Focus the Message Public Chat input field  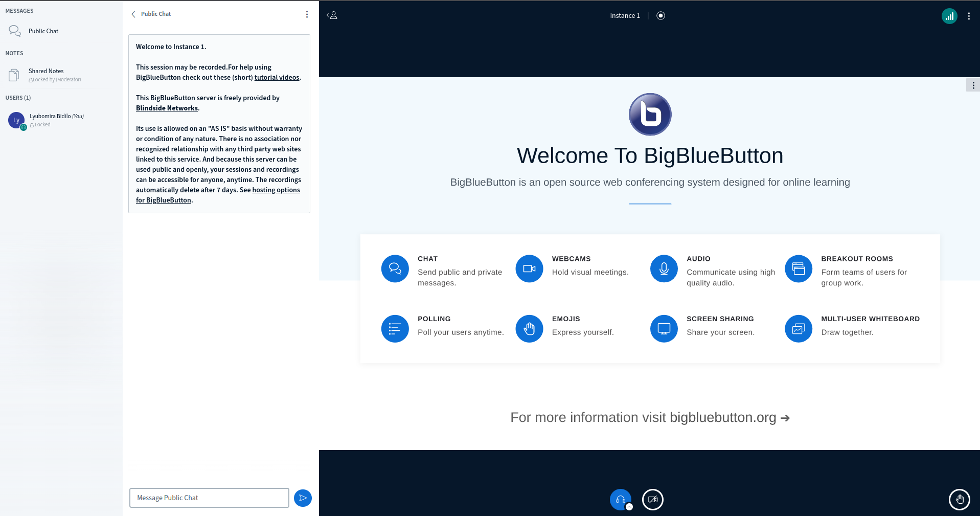[209, 498]
